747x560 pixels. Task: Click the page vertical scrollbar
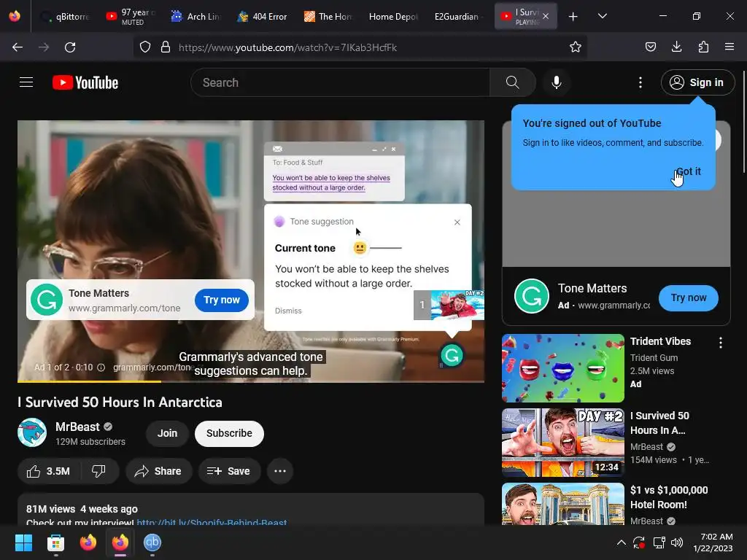pyautogui.click(x=744, y=122)
